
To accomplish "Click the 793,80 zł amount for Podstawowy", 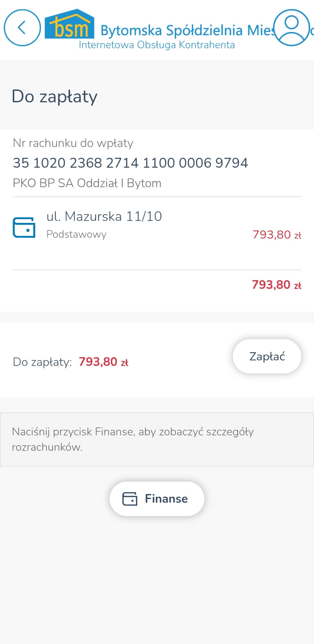I will tap(277, 235).
